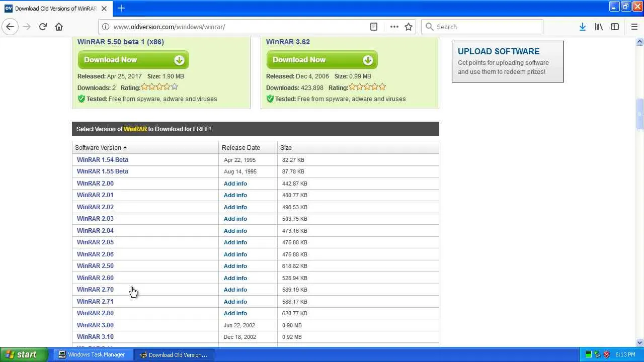Open WinRAR 2.80 version link

coord(95,313)
